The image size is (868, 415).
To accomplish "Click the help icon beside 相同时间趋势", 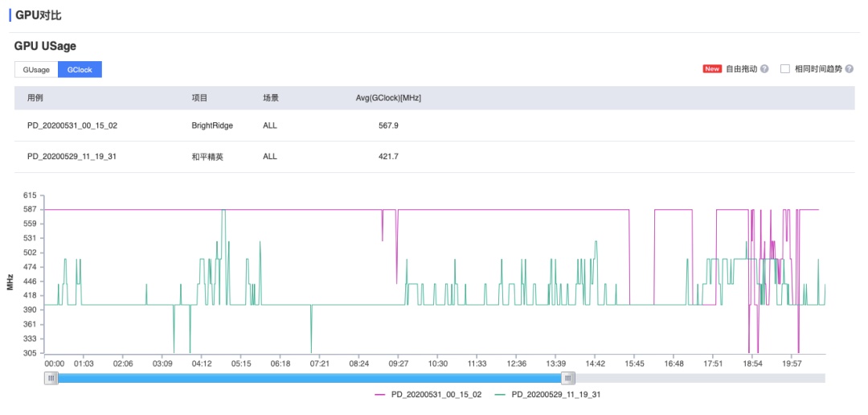I will pyautogui.click(x=850, y=69).
